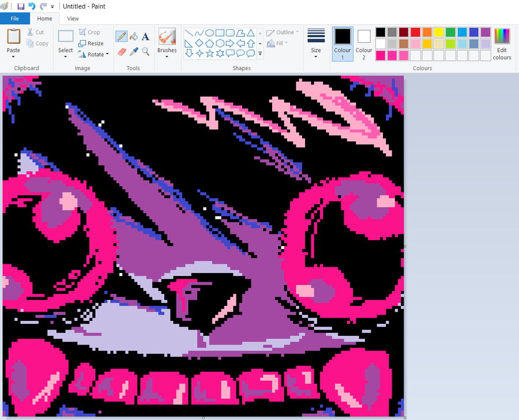The width and height of the screenshot is (519, 420).
Task: Open the shape Fill dropdown
Action: point(277,43)
